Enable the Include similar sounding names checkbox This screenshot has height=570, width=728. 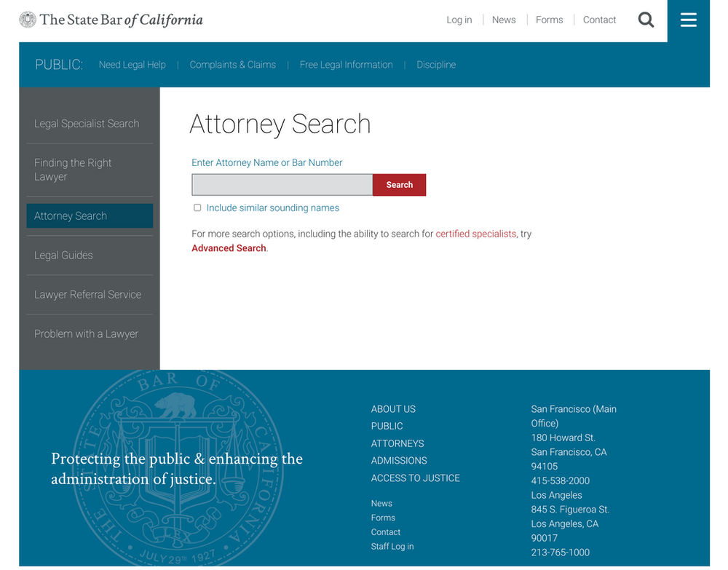197,207
